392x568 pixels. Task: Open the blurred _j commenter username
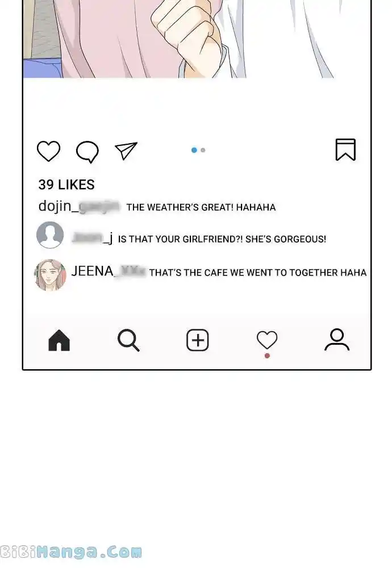93,239
